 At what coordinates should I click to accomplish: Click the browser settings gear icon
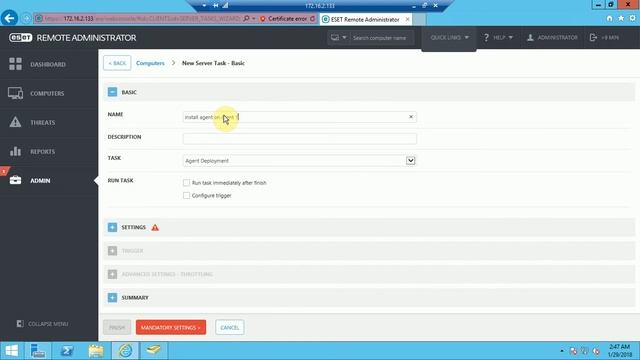coord(632,18)
